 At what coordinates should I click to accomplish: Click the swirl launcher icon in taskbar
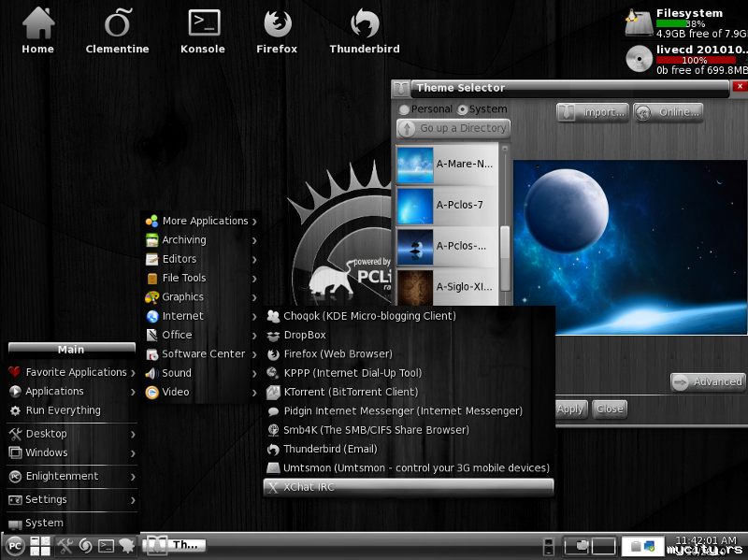85,546
